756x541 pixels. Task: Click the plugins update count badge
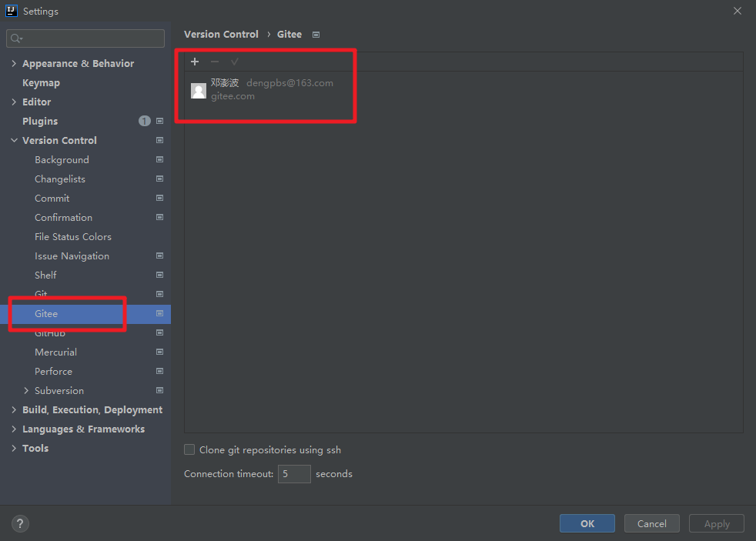pos(144,121)
